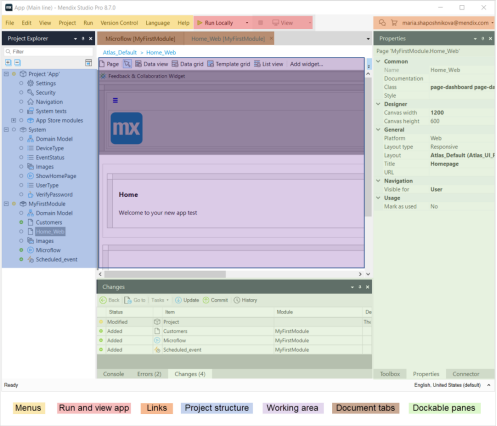The image size is (497, 426).
Task: Switch to the Errors (2) tab
Action: (149, 374)
